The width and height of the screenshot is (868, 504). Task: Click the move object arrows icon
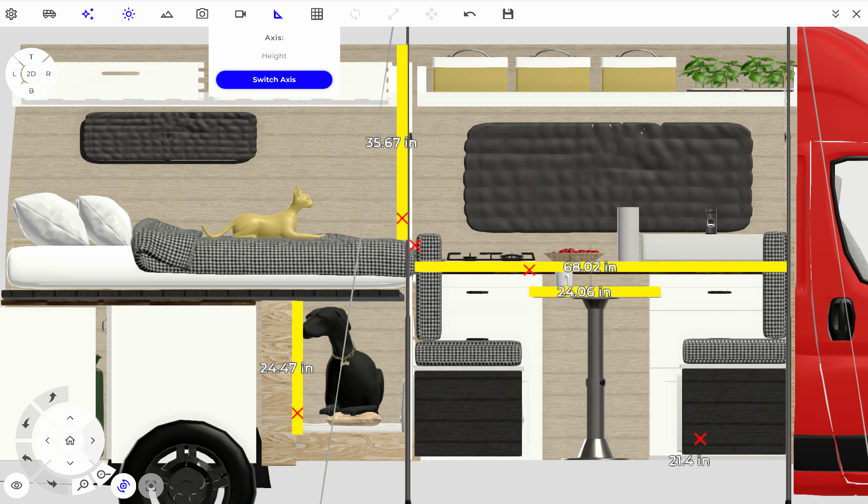pos(432,14)
